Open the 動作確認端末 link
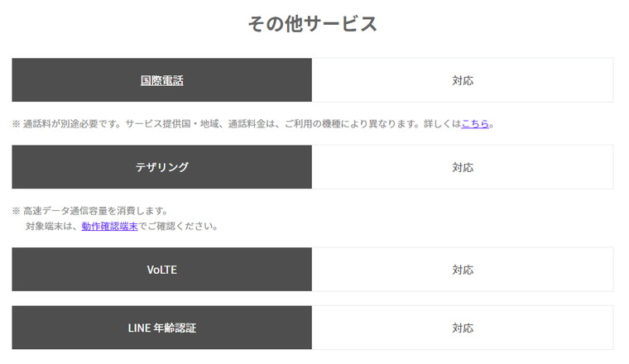Screen dimensions: 629x364 (109, 226)
